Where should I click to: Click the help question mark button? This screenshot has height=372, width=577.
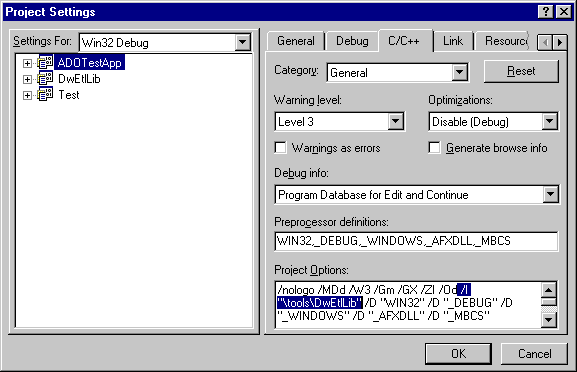(546, 12)
